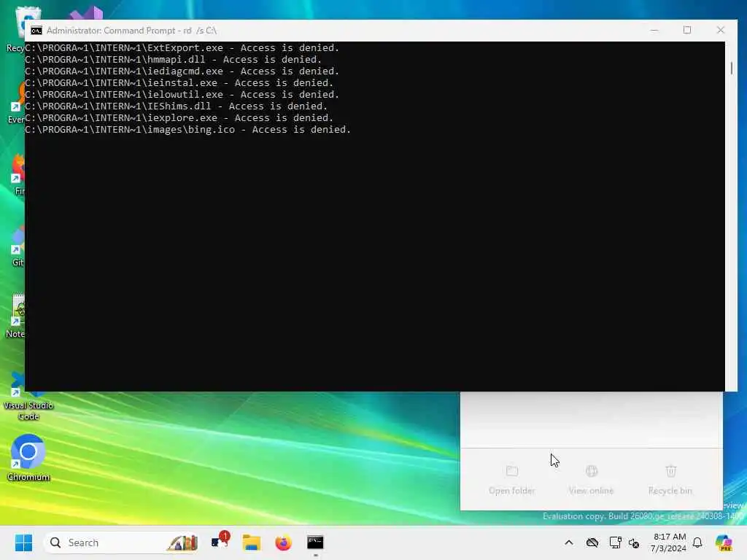Select the Git desktop shortcut icon
Viewport: 747px width, 560px height.
tap(18, 245)
